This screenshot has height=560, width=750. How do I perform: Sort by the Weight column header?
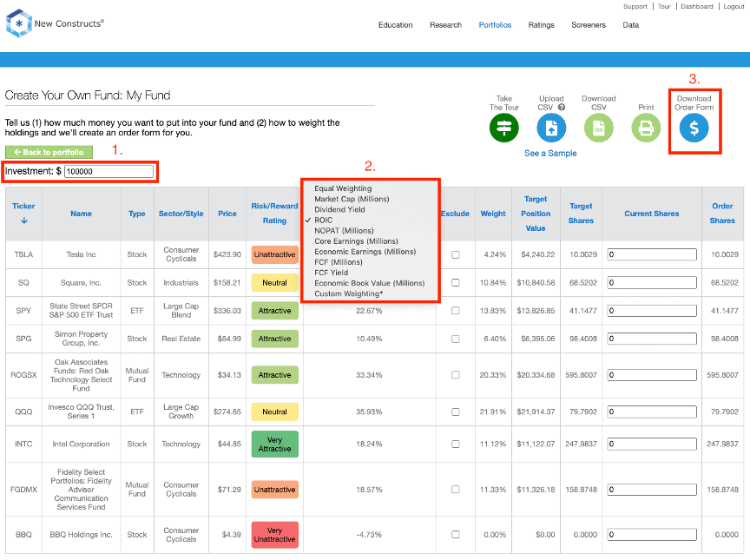pyautogui.click(x=493, y=214)
